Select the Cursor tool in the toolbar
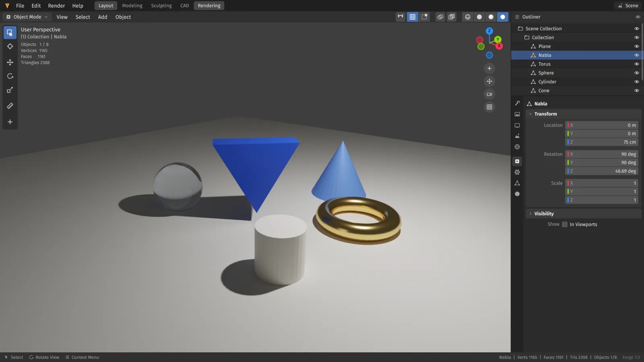The width and height of the screenshot is (644, 362). point(10,46)
